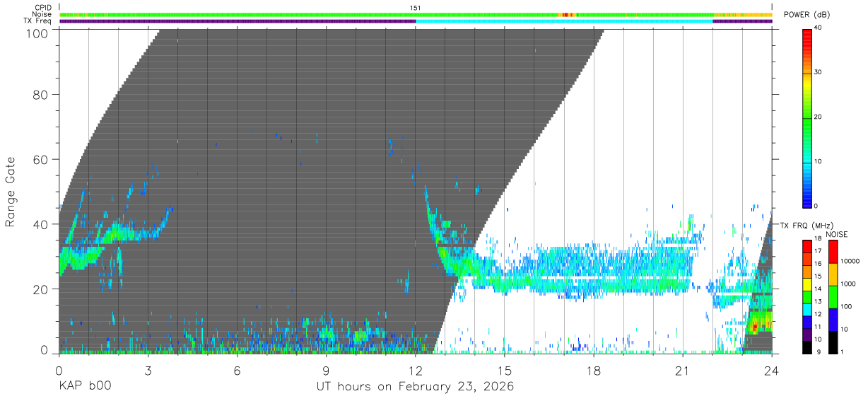Viewport: 868px width, 401px height.
Task: Click the TX Freq row label
Action: [x=39, y=21]
